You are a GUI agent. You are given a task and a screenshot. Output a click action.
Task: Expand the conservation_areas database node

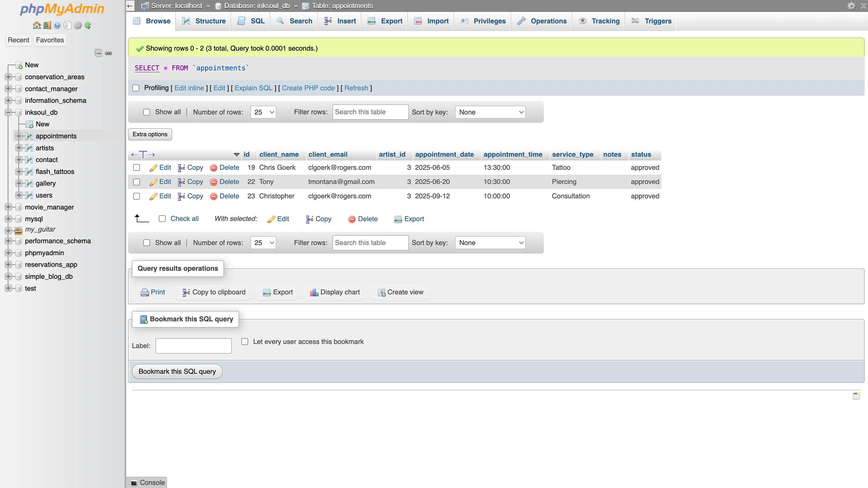[x=8, y=77]
